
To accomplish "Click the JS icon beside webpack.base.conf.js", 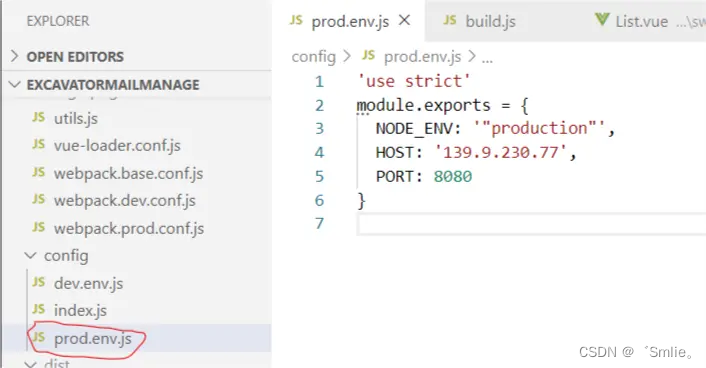I will pos(39,173).
